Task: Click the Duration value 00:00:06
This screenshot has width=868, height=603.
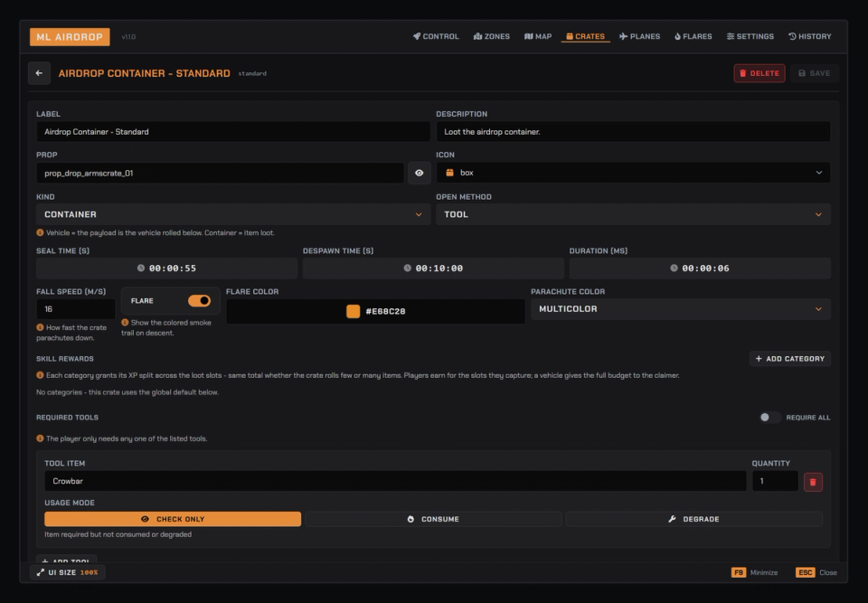Action: [706, 268]
